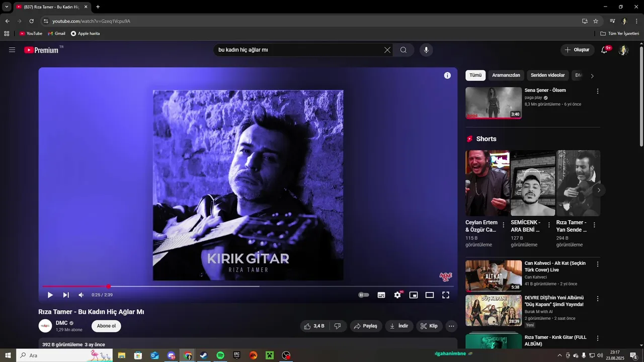Clear the search query with X

coord(387,50)
